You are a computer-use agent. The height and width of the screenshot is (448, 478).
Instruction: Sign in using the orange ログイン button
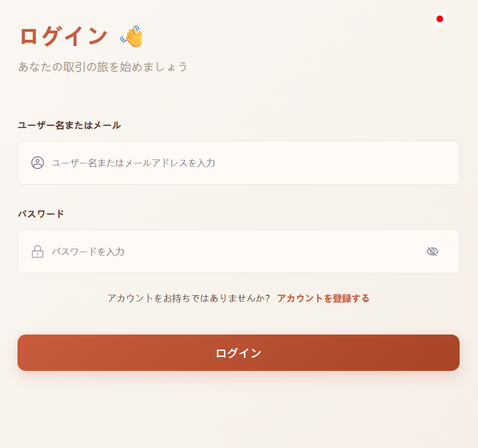[x=238, y=353]
